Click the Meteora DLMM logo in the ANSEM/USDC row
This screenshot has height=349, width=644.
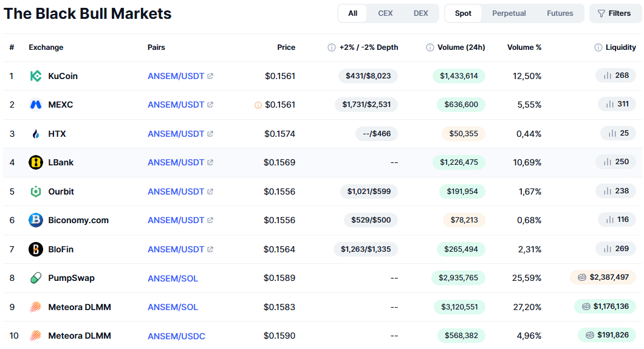pyautogui.click(x=36, y=336)
